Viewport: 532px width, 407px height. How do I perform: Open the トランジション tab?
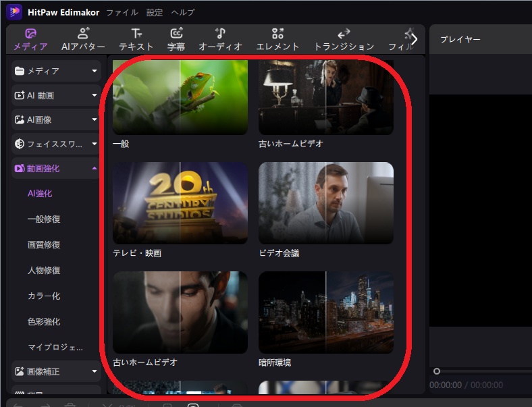(x=344, y=39)
